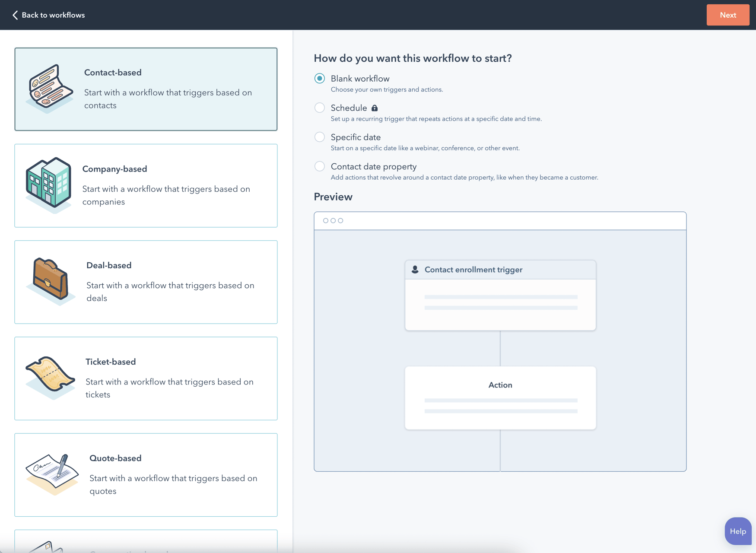The image size is (756, 553).
Task: Click the Next button
Action: tap(728, 15)
